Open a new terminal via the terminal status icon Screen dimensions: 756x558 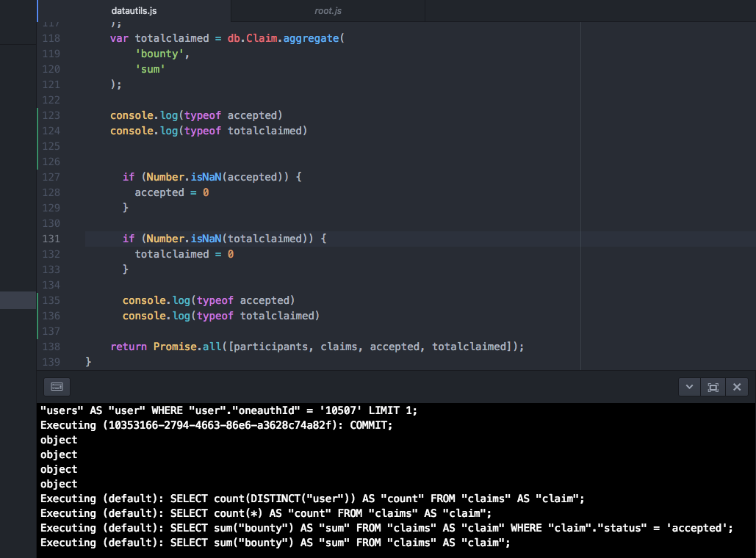57,386
